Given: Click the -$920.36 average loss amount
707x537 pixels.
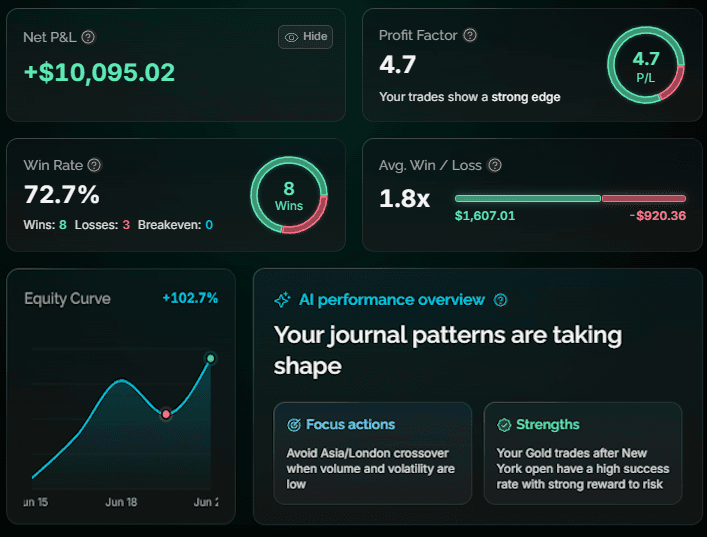Looking at the screenshot, I should click(658, 216).
